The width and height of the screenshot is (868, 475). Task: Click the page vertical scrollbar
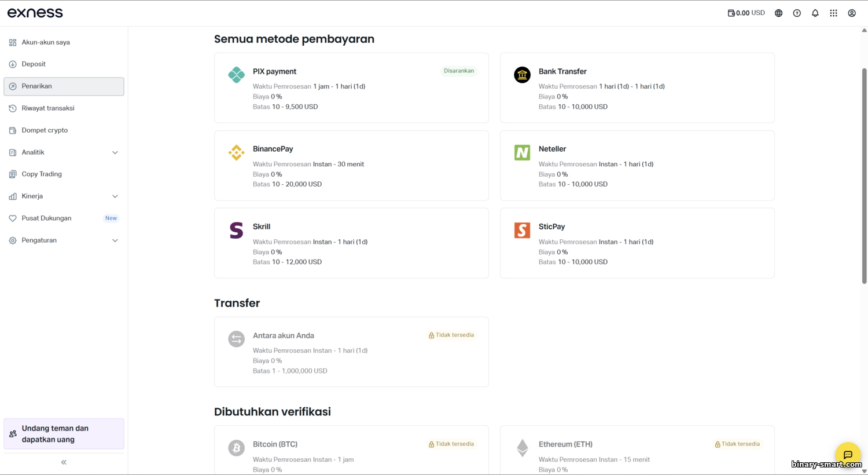(864, 174)
